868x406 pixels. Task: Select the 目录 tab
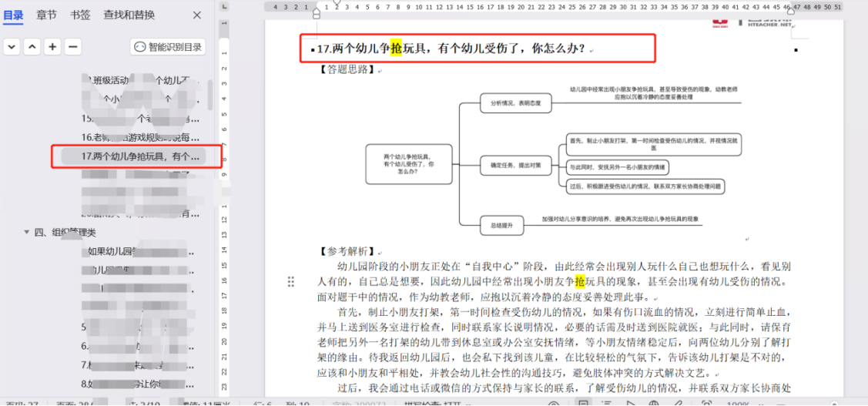click(x=13, y=15)
